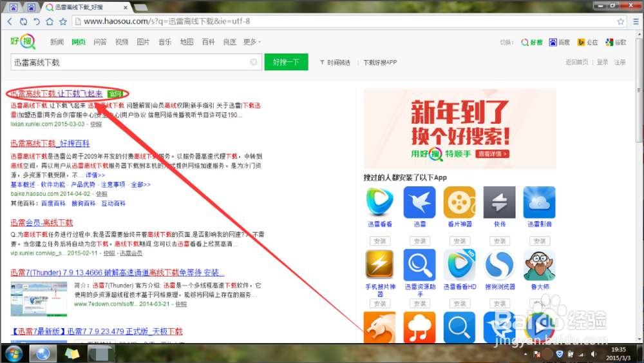Open Windows Start button

pyautogui.click(x=14, y=353)
